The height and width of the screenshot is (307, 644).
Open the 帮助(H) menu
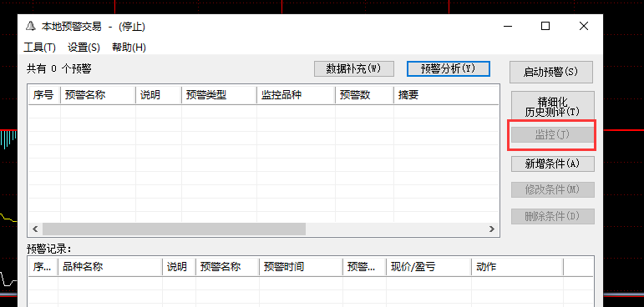click(129, 48)
